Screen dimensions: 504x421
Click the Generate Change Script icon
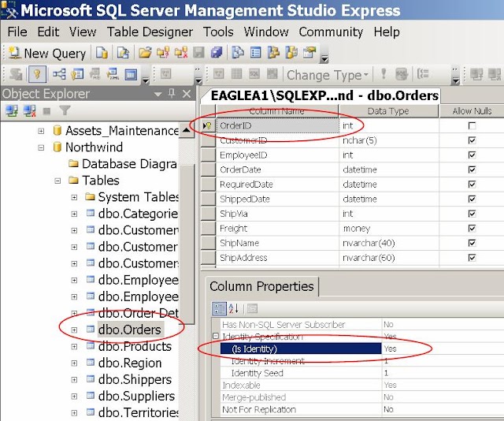click(x=16, y=74)
